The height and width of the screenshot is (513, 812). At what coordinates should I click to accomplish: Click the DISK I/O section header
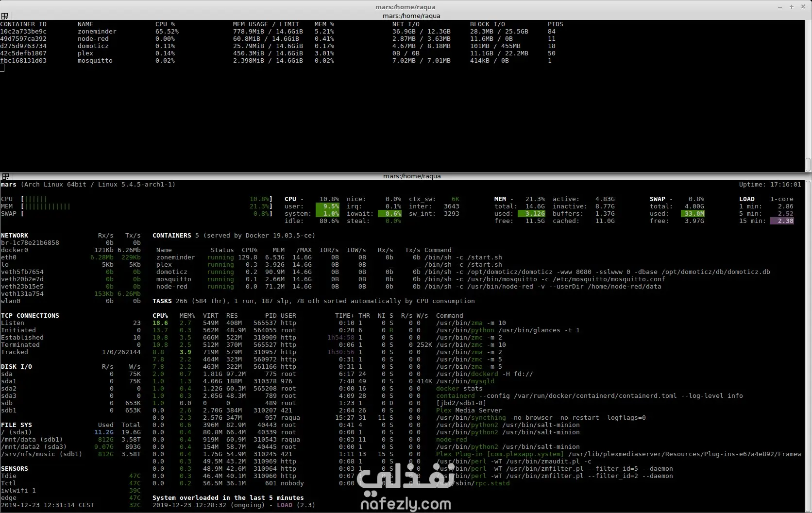click(x=17, y=367)
